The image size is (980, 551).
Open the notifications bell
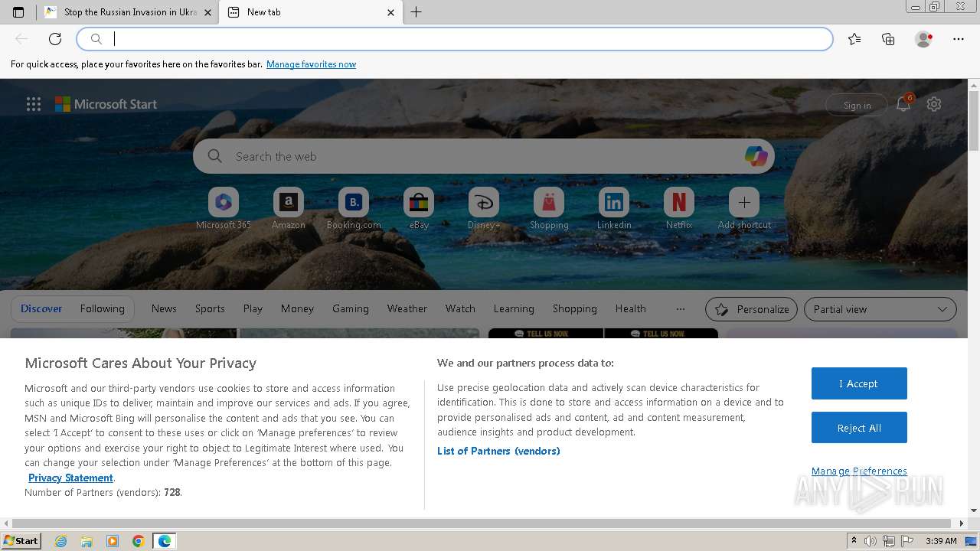click(903, 105)
